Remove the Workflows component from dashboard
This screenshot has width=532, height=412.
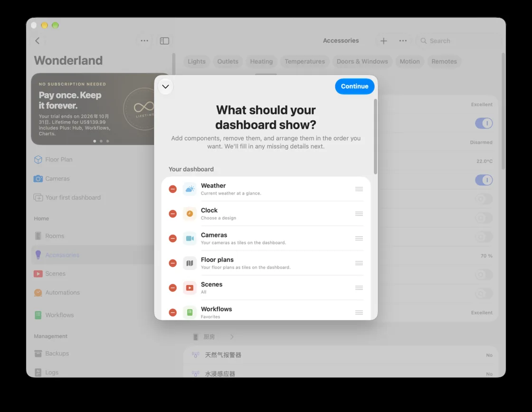(x=173, y=312)
